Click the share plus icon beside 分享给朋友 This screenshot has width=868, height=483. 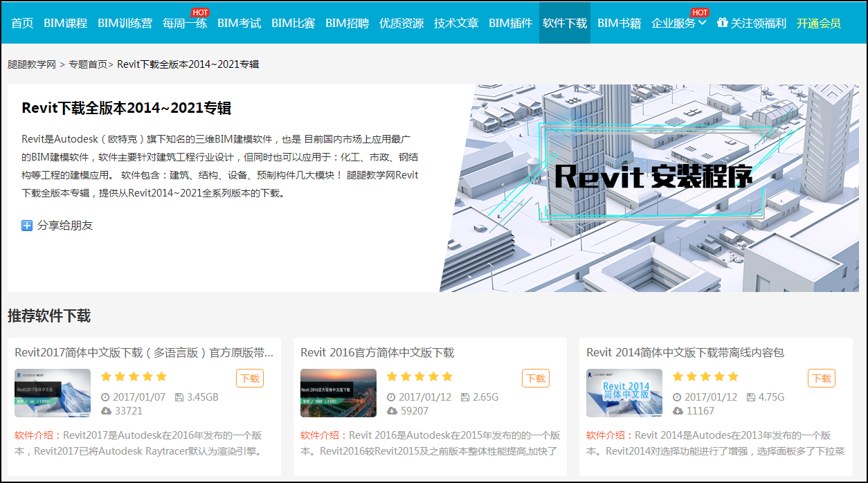point(27,226)
